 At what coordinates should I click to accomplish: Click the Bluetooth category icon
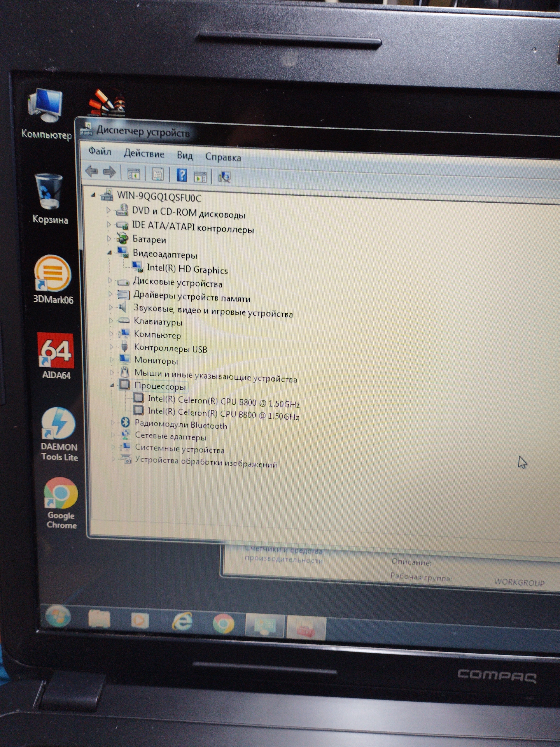(125, 422)
